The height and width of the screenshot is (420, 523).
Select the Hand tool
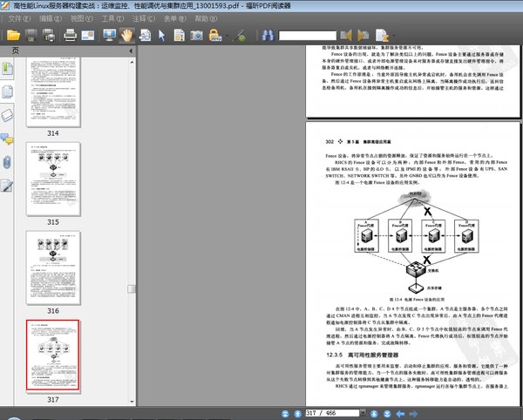[126, 36]
